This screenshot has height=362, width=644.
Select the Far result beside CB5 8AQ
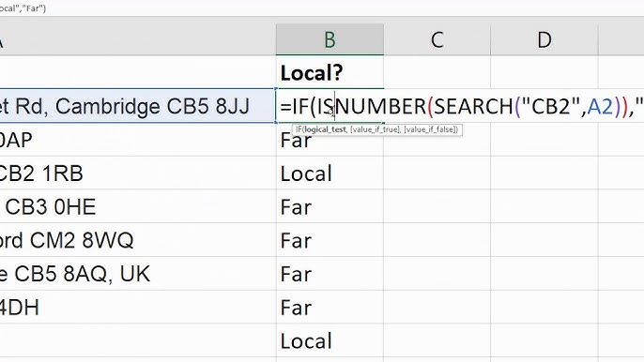[330, 274]
